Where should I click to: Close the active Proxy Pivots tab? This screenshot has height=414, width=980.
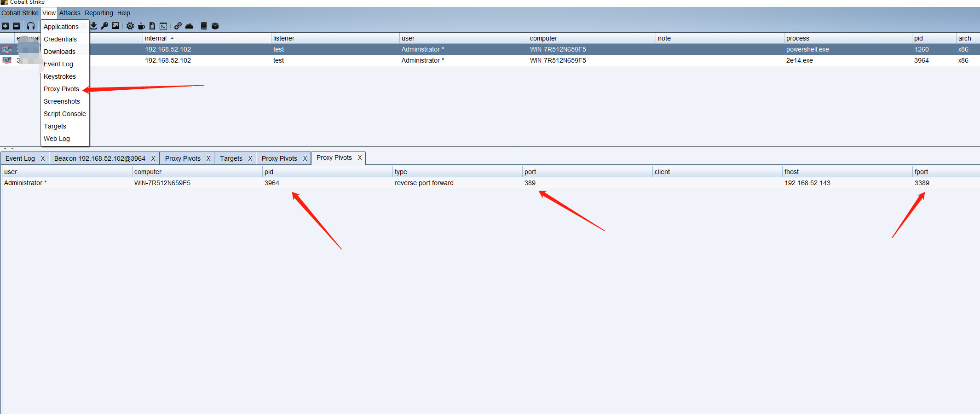(360, 157)
